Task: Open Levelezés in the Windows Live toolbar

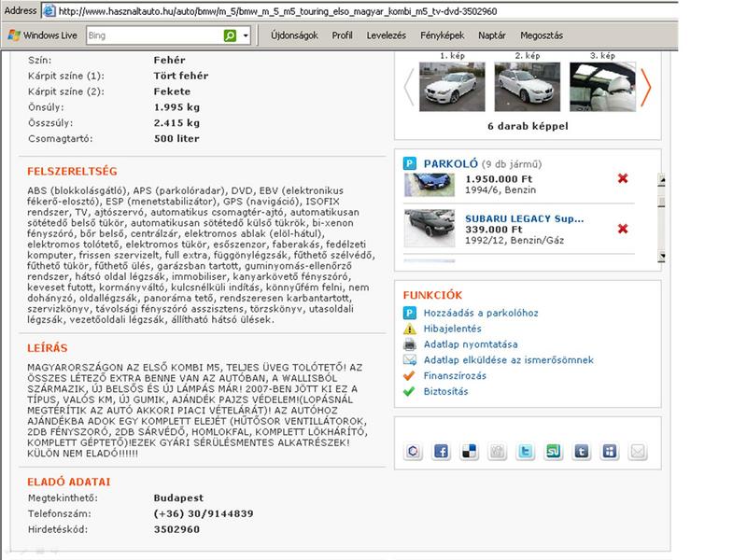Action: coord(387,35)
